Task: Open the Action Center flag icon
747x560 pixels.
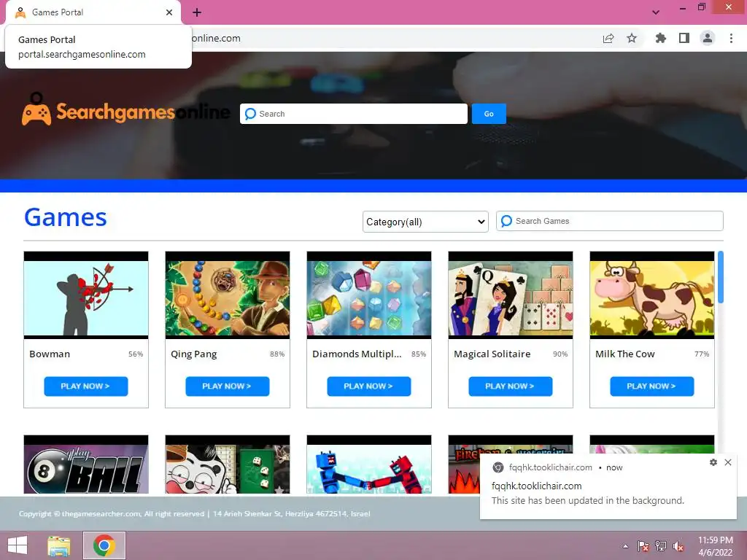Action: coord(643,546)
